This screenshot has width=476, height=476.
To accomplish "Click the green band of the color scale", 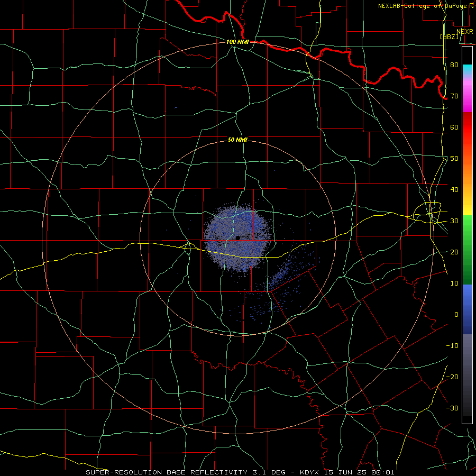I will pos(467,250).
